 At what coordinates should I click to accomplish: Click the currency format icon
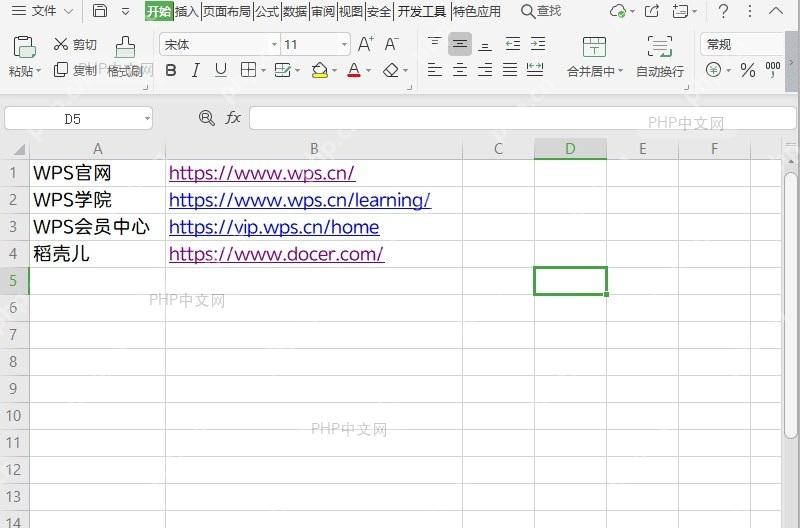(x=713, y=70)
